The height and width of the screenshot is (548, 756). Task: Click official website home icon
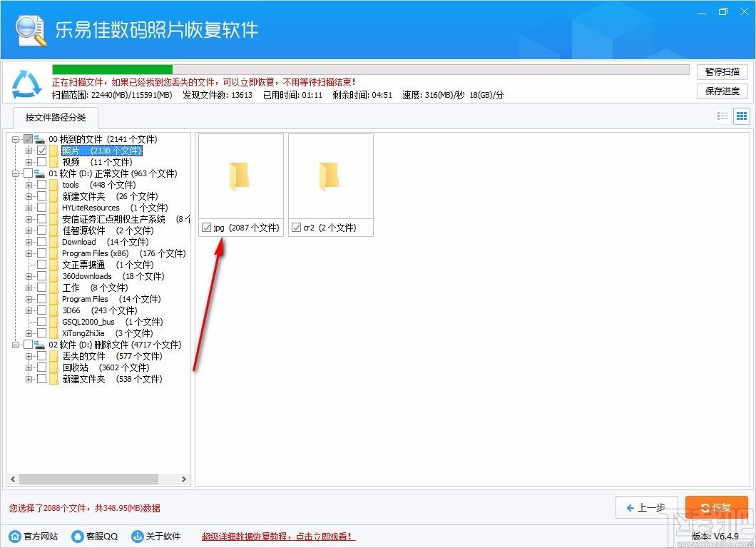[x=15, y=536]
